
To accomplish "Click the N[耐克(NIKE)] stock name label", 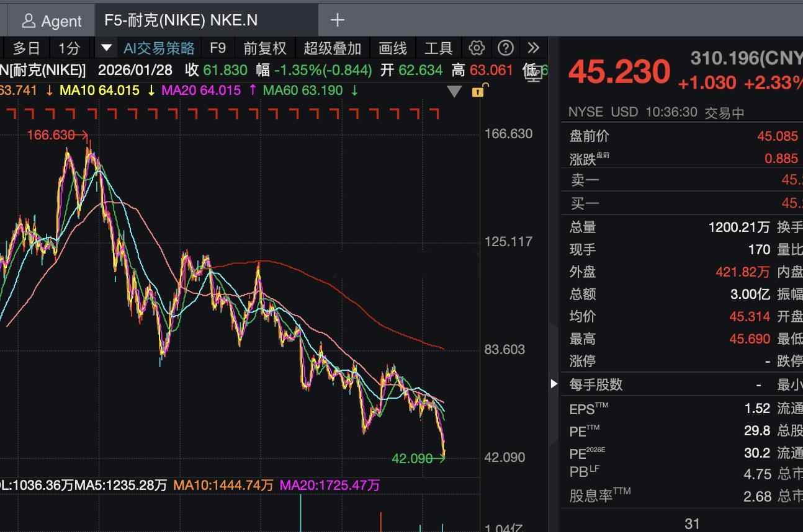I will tap(43, 70).
